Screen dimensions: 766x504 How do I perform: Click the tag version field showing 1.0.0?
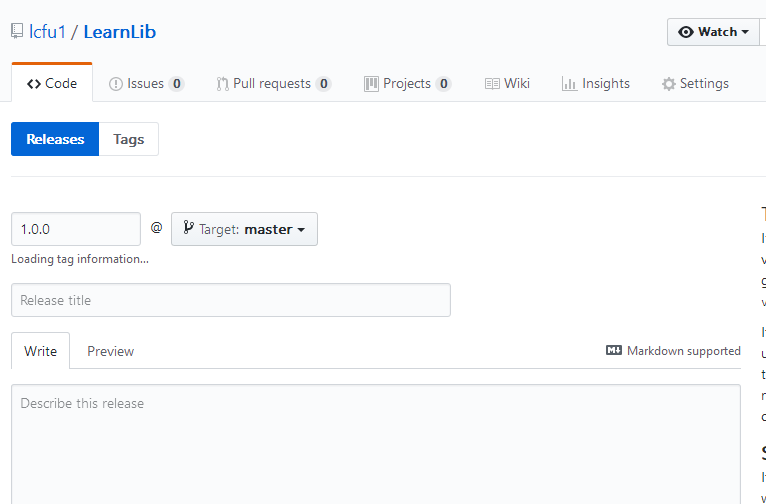coord(76,229)
